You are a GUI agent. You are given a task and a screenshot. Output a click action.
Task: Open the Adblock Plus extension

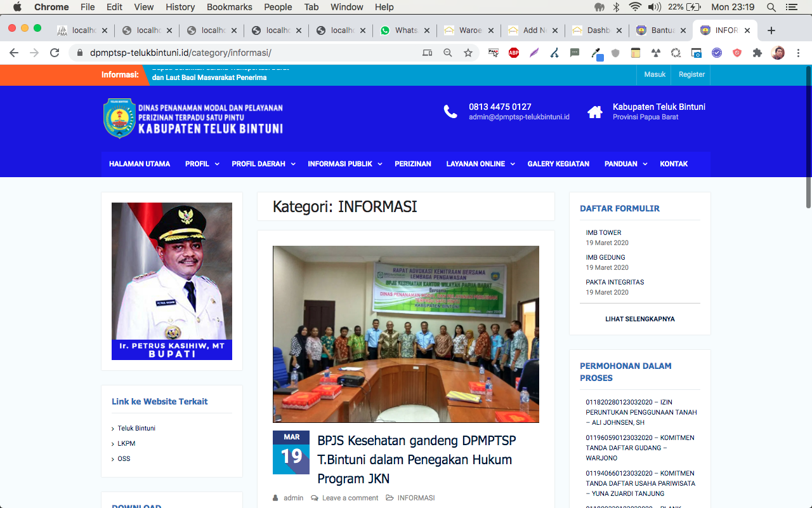[514, 53]
